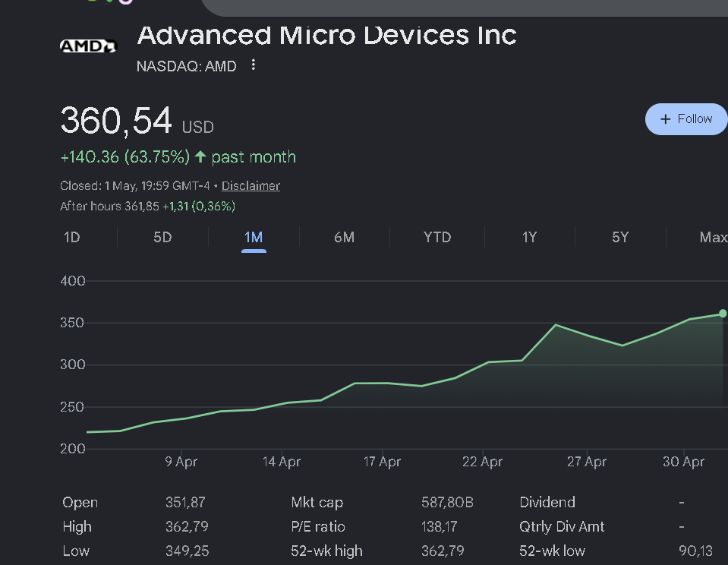This screenshot has height=565, width=728.
Task: Switch chart to the 1Y range
Action: [529, 238]
